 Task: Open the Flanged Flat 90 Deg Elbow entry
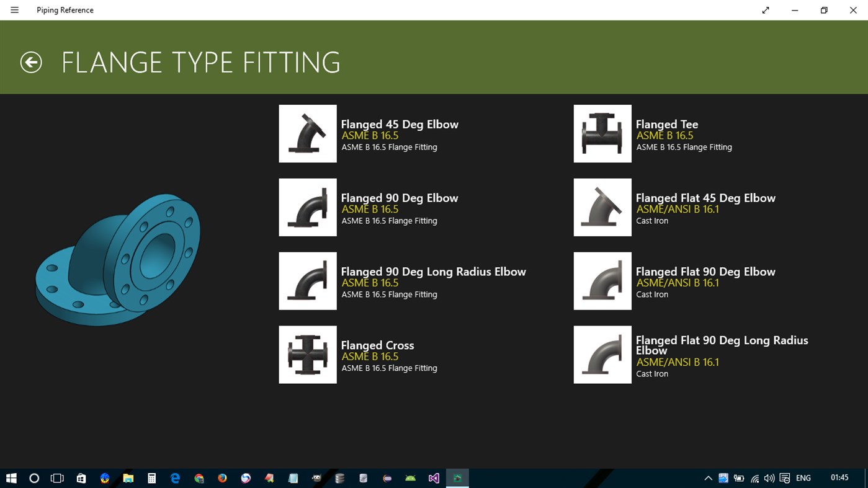tap(705, 271)
